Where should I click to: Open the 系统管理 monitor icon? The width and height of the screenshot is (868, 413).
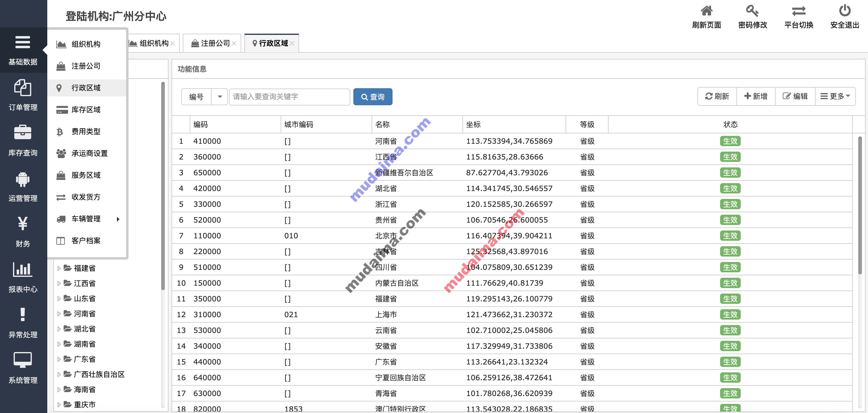[x=22, y=360]
